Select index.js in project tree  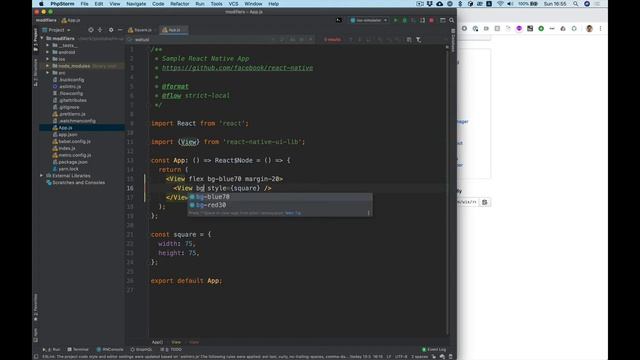click(67, 148)
